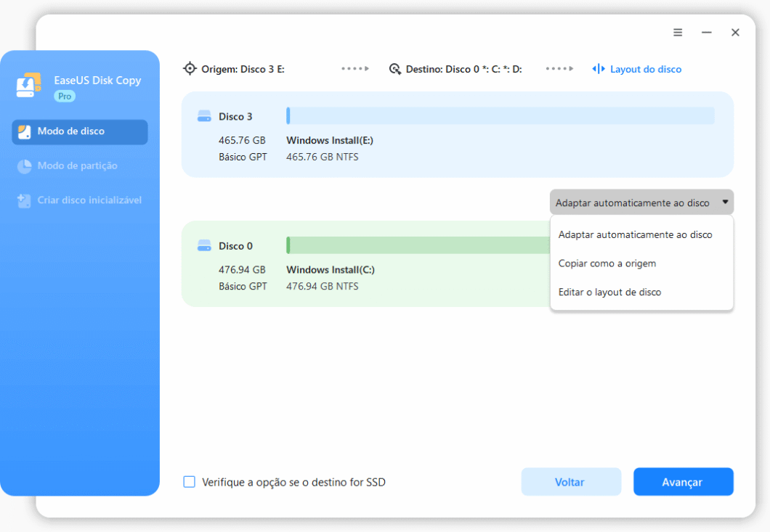Click the Disco 3 drive icon

point(204,117)
